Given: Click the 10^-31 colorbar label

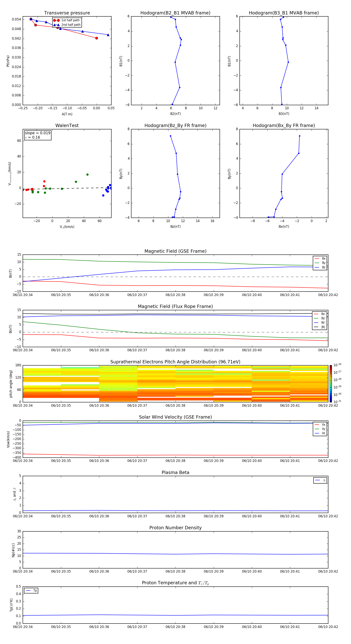Looking at the screenshot, I should tap(337, 402).
